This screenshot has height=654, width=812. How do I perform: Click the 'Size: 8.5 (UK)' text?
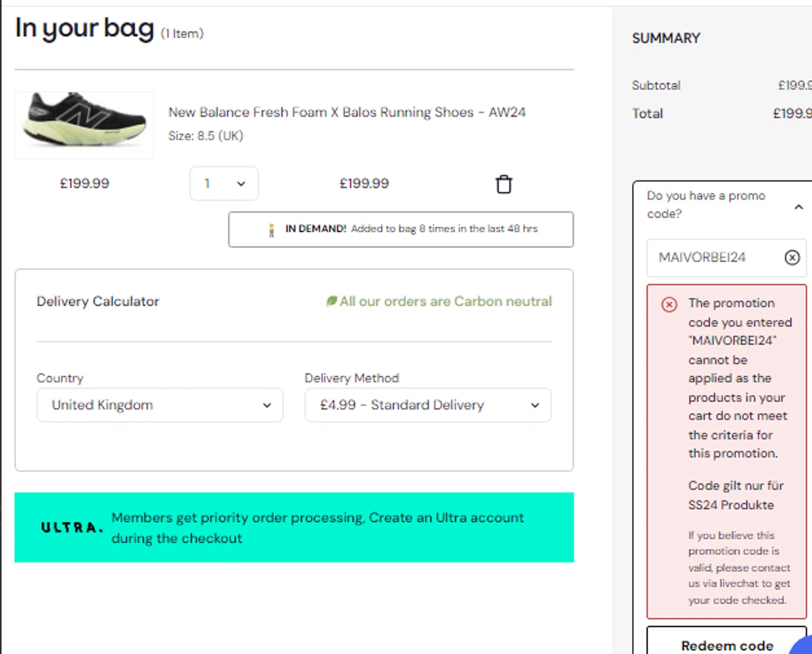[206, 136]
